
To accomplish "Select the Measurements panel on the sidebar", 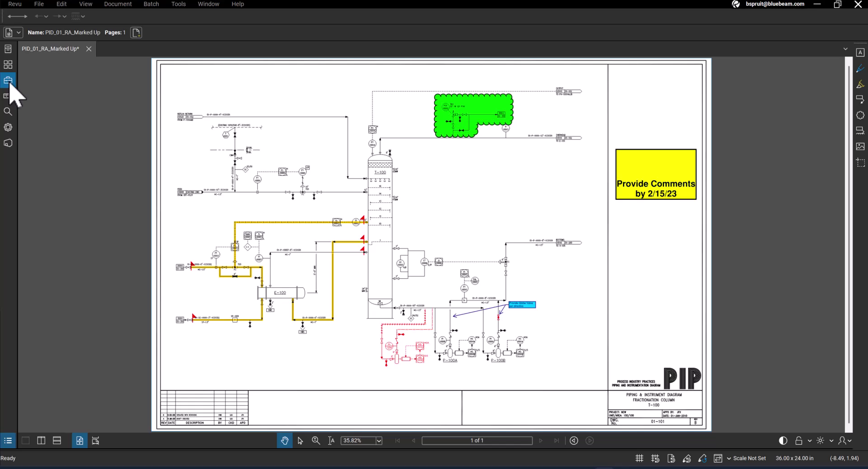I will coord(8,96).
